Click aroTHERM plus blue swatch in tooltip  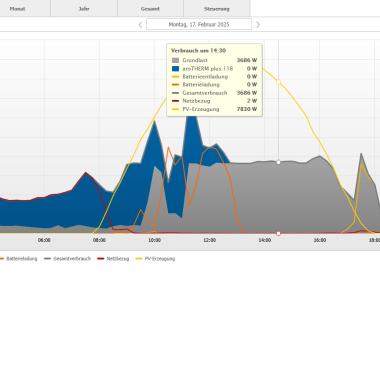click(x=176, y=69)
